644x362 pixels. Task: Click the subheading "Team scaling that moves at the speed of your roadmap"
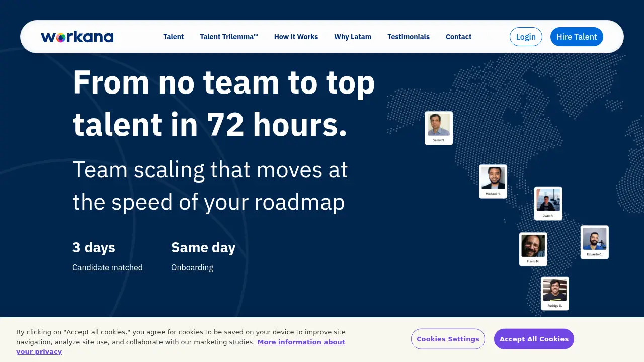click(x=210, y=186)
